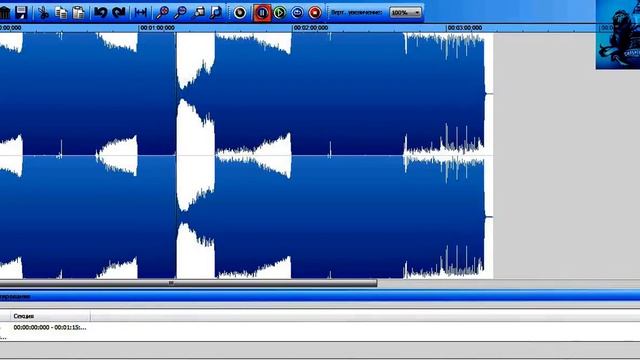Pause playback with the highlighted pause button

[262, 13]
